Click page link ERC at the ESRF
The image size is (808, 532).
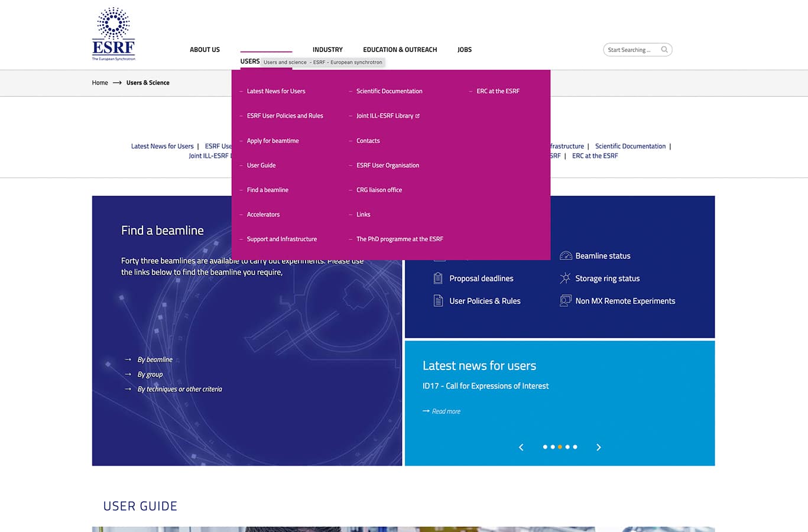click(595, 156)
